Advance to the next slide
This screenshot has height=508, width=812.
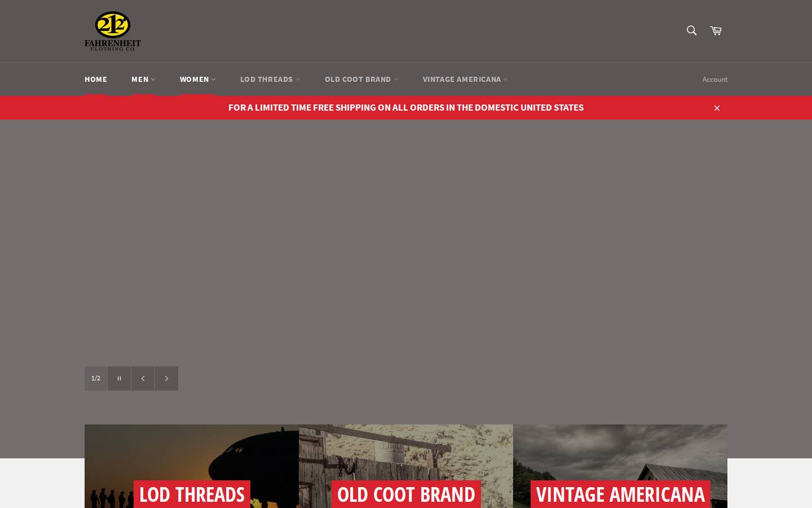(x=166, y=378)
